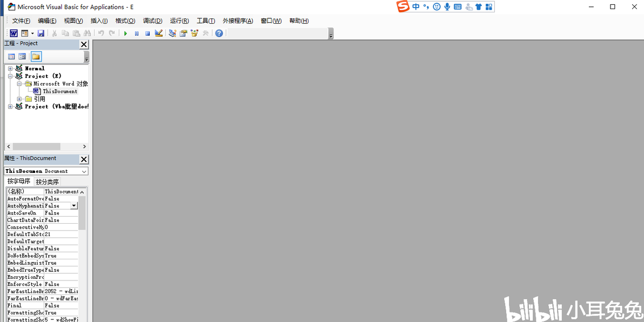Screen dimensions: 644x322
Task: Click the Break pause icon
Action: (x=136, y=33)
